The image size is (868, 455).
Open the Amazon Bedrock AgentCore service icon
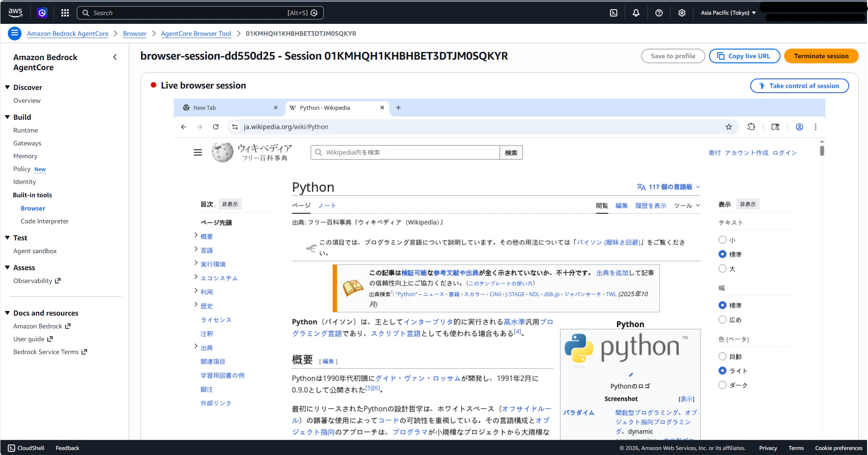pyautogui.click(x=42, y=13)
